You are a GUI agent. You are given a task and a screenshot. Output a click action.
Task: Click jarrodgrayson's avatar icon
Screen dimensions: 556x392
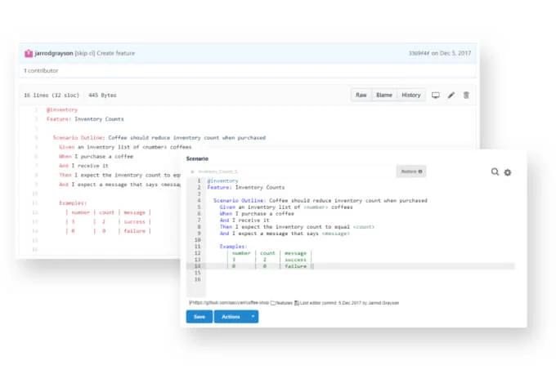[29, 53]
